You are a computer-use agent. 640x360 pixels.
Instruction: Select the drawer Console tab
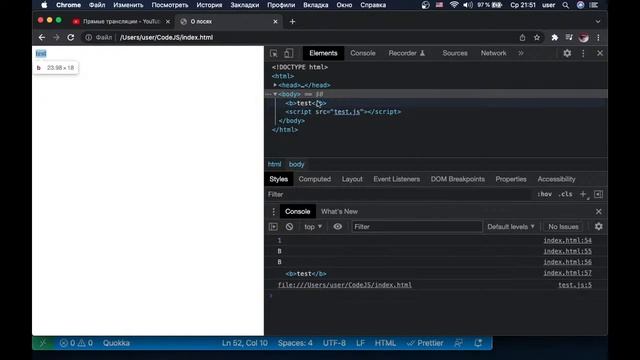pyautogui.click(x=298, y=211)
